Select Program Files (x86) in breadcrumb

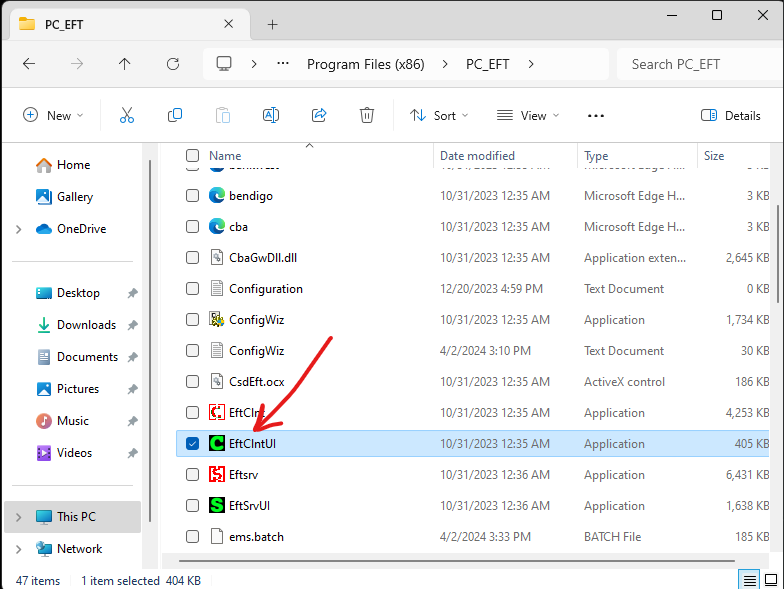pyautogui.click(x=365, y=64)
